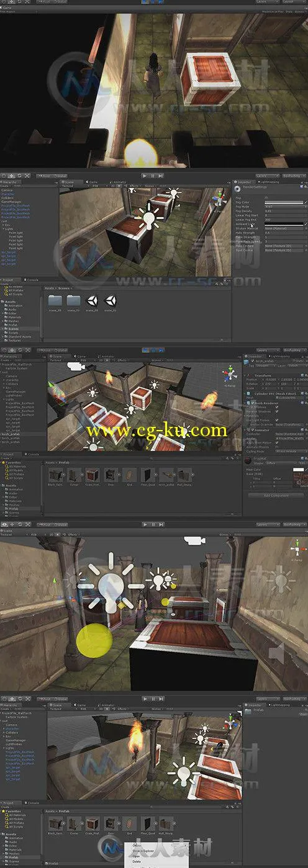Click the Fog Density value field
Viewport: 308px width, 868px height.
[x=286, y=211]
